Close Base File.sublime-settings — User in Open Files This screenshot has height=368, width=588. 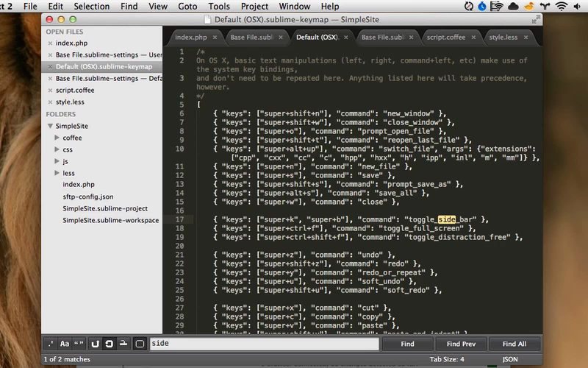(50, 54)
